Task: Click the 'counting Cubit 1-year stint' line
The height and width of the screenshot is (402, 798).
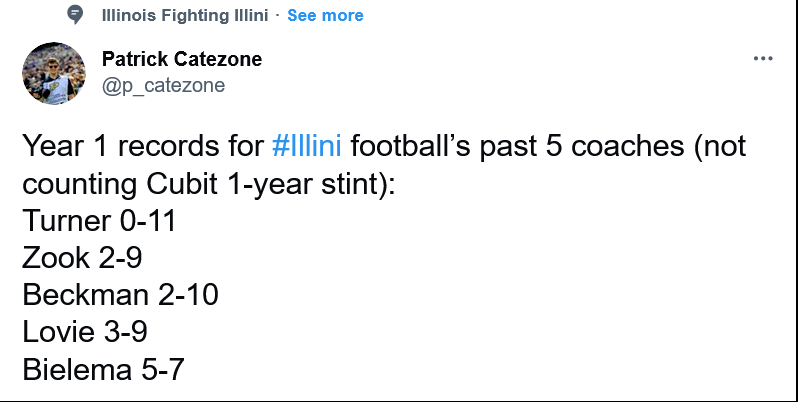Action: [208, 185]
